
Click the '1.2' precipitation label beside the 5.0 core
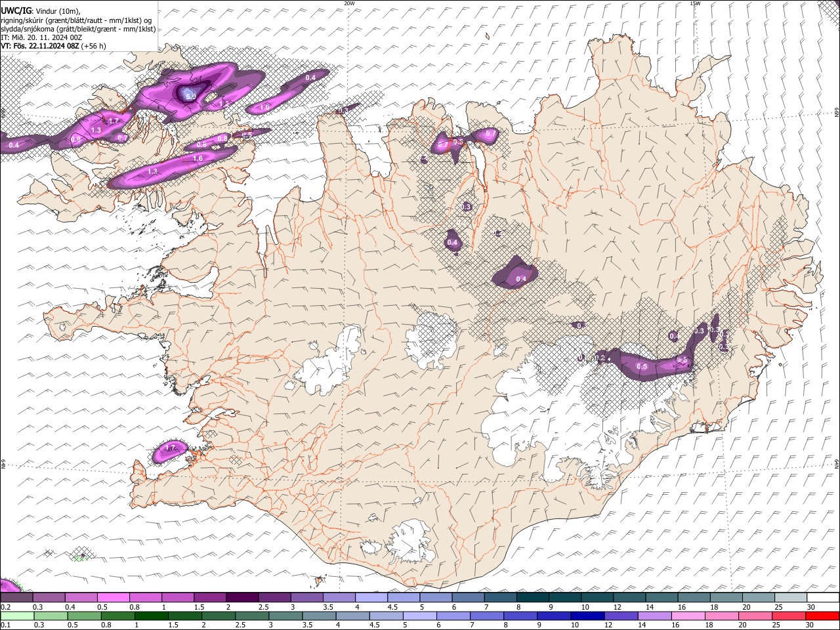[x=223, y=103]
